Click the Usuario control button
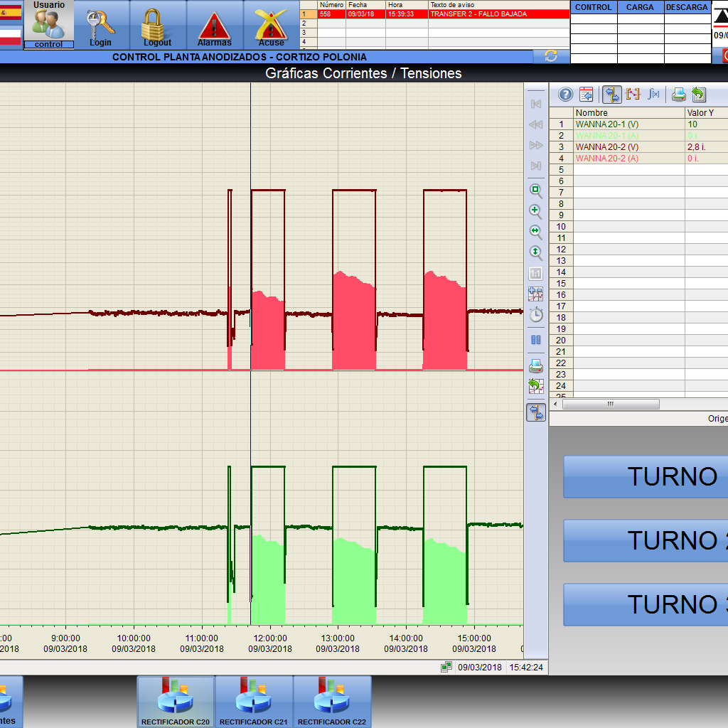 pyautogui.click(x=48, y=25)
